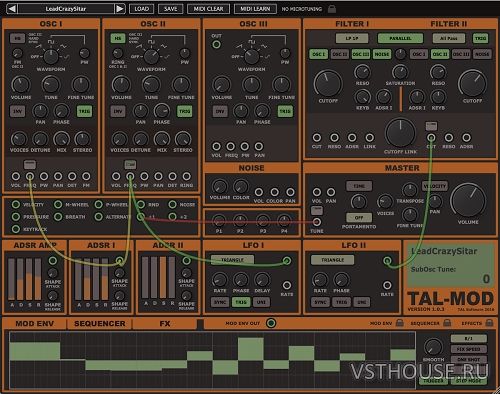Screen dimensions: 500x394
Task: Click the PRESSURE modulation source jack
Action: point(16,217)
